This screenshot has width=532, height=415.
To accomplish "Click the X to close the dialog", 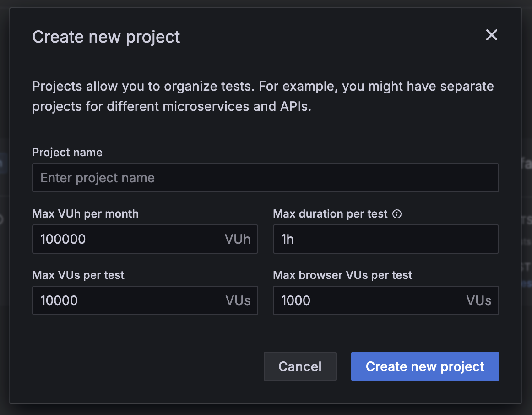I will coord(491,35).
